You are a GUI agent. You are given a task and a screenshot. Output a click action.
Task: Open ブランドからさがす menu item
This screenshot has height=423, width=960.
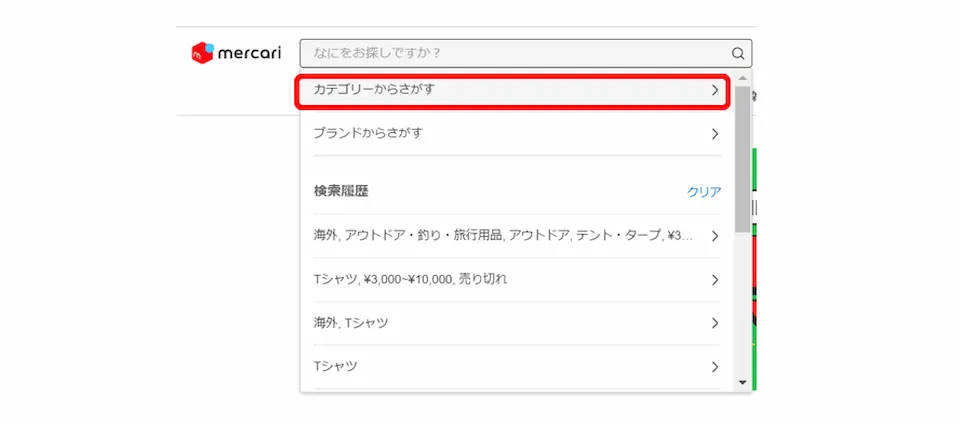(517, 133)
